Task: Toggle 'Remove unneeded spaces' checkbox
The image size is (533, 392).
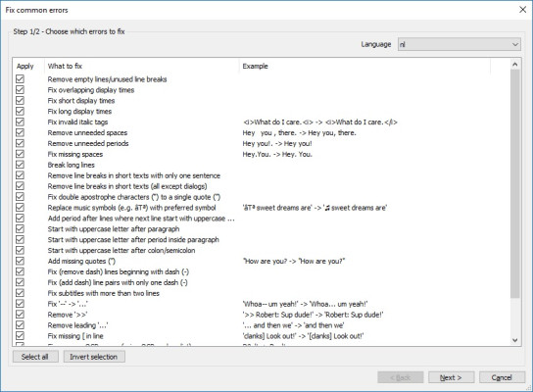Action: coord(20,132)
